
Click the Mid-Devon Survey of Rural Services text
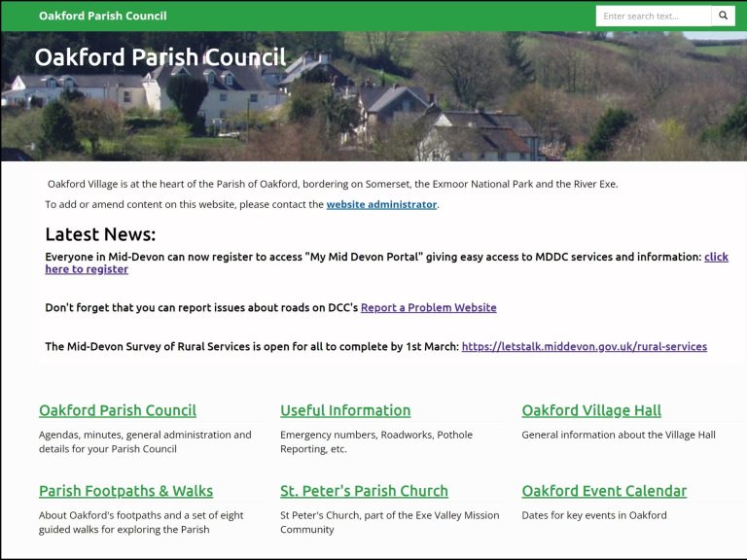(252, 346)
